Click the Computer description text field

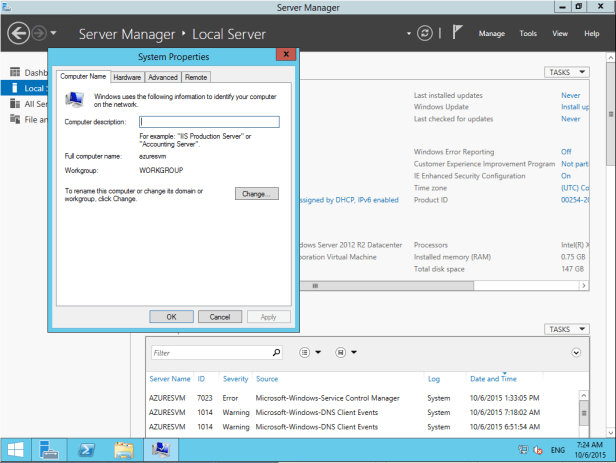(x=209, y=122)
